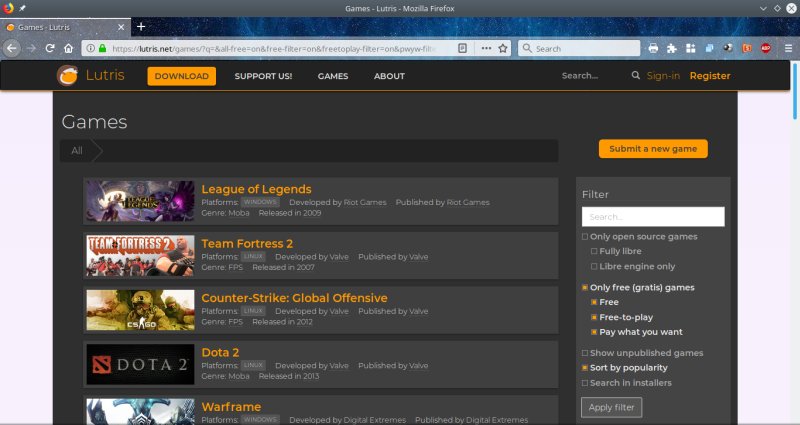This screenshot has height=425, width=800.
Task: Enable Search in installers checkbox
Action: pos(585,383)
